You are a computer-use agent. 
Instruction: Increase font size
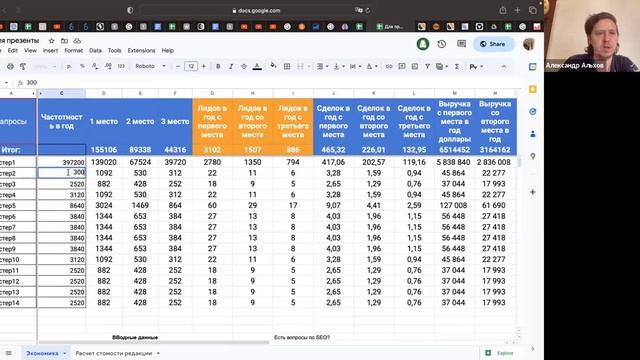pyautogui.click(x=204, y=66)
